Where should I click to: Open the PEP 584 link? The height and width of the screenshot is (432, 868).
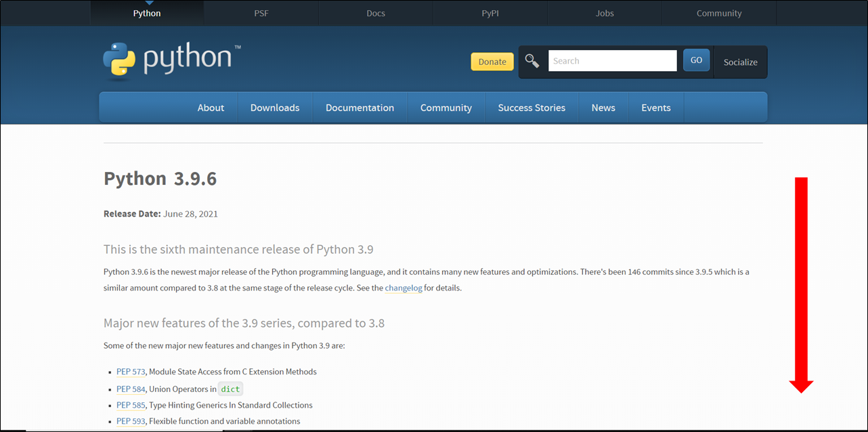tap(131, 389)
